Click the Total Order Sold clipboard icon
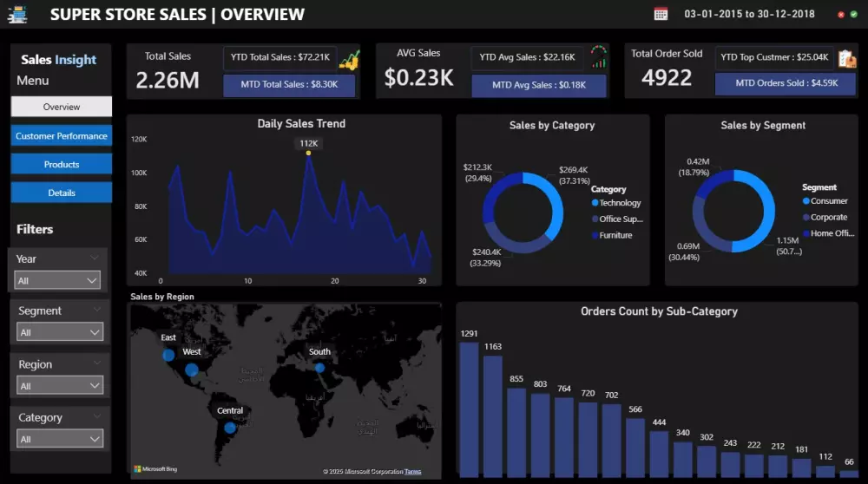The height and width of the screenshot is (484, 868). click(847, 58)
